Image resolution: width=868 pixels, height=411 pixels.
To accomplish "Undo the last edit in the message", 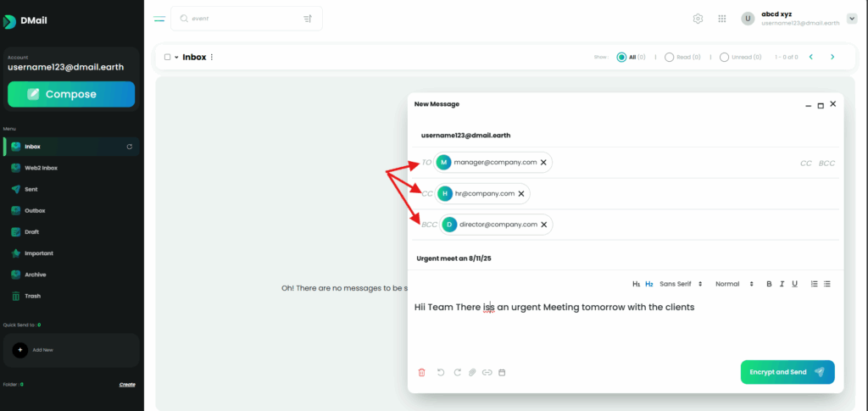I will click(441, 372).
